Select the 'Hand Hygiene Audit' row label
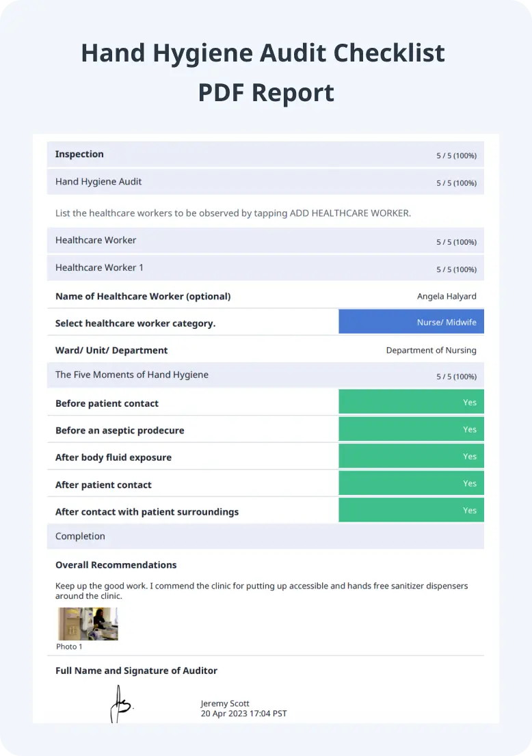 click(x=98, y=182)
